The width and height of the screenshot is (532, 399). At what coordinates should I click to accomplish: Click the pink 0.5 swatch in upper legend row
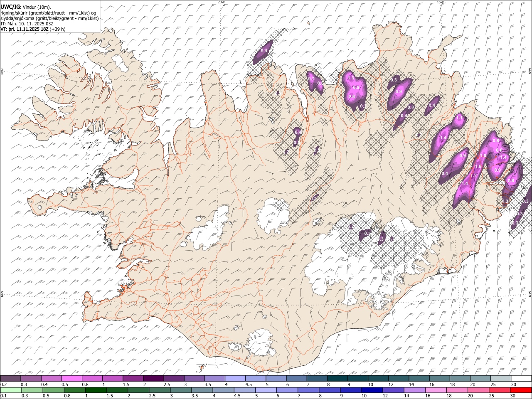(72, 379)
